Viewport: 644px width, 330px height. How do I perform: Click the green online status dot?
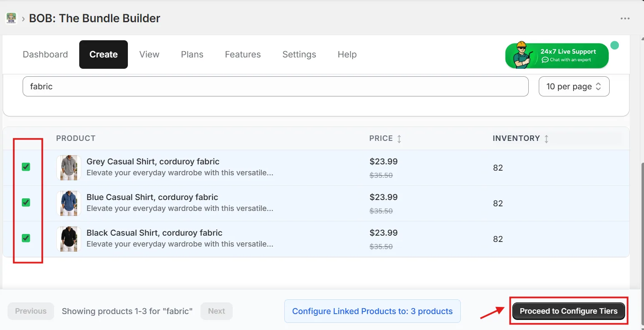tap(615, 45)
